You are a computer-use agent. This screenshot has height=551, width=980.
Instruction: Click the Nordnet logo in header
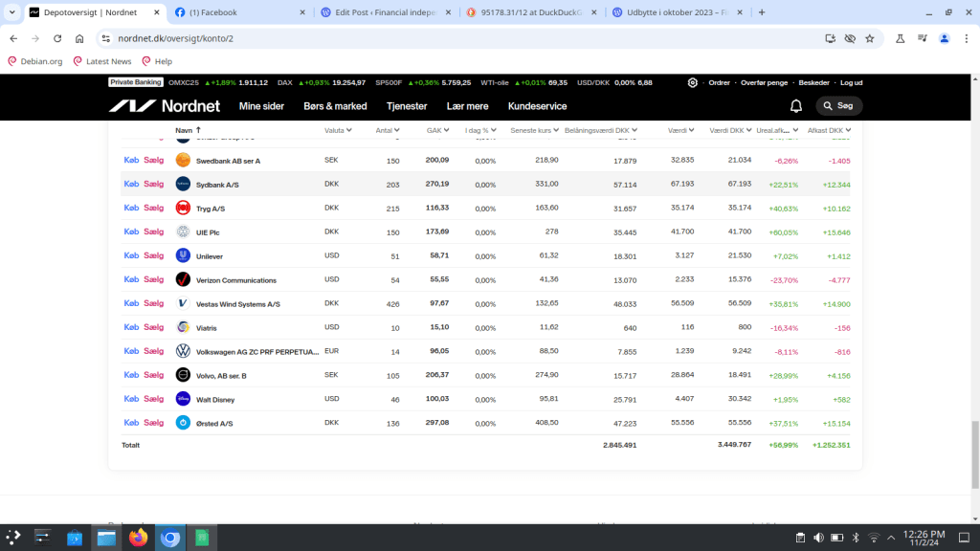click(164, 106)
